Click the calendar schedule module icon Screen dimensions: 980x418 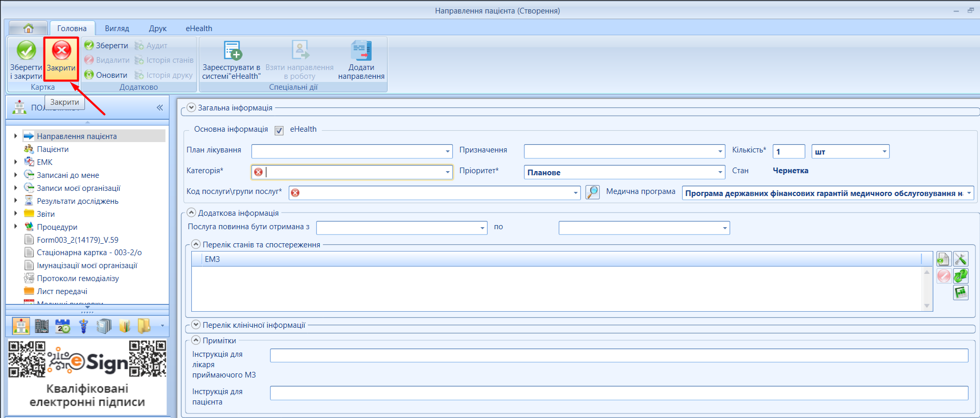63,326
